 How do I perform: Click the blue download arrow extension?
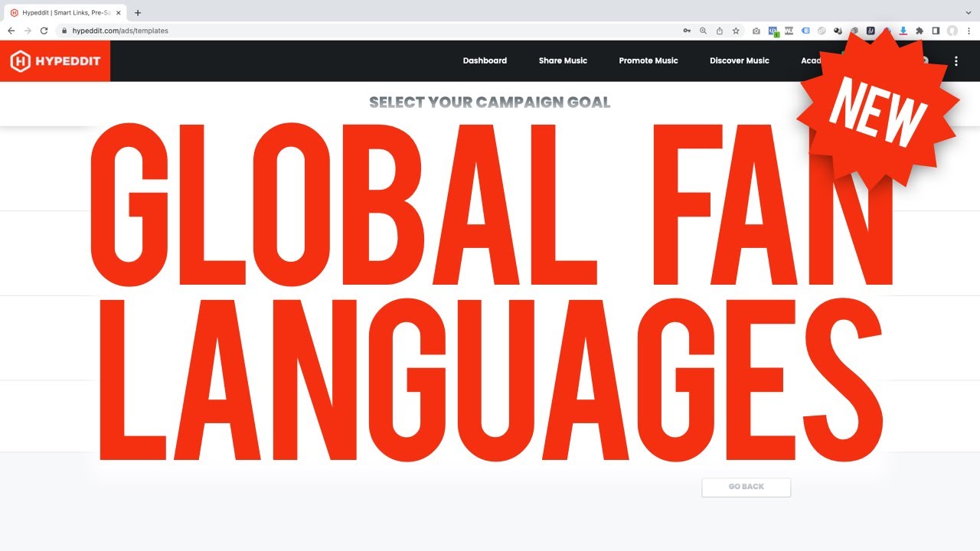pyautogui.click(x=903, y=31)
